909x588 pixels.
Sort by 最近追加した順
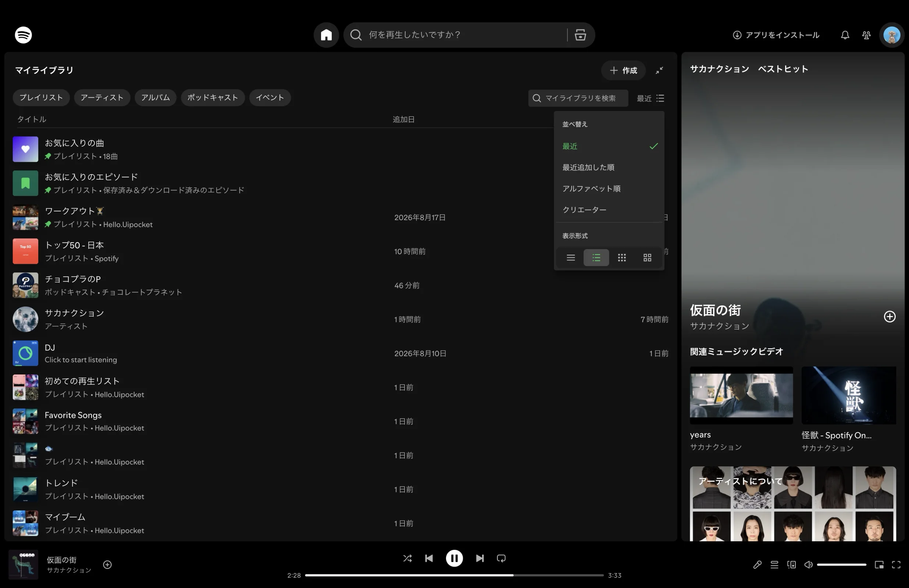click(609, 167)
